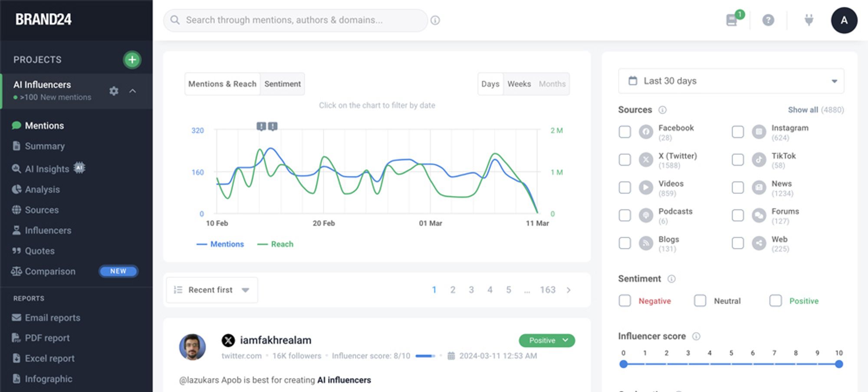Check the Instagram source checkbox
Viewport: 868px width, 392px height.
(738, 132)
